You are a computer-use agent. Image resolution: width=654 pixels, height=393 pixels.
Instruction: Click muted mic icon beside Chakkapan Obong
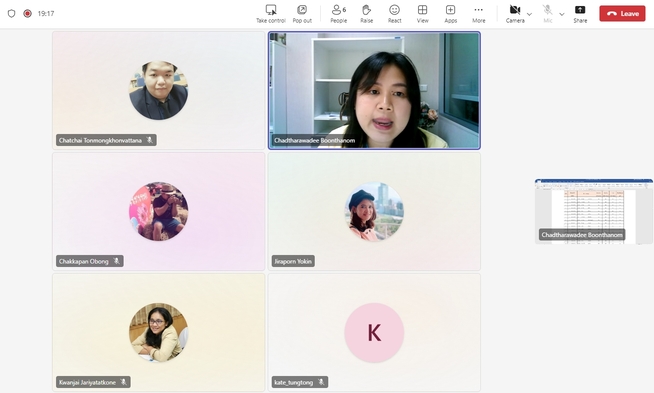click(x=116, y=261)
